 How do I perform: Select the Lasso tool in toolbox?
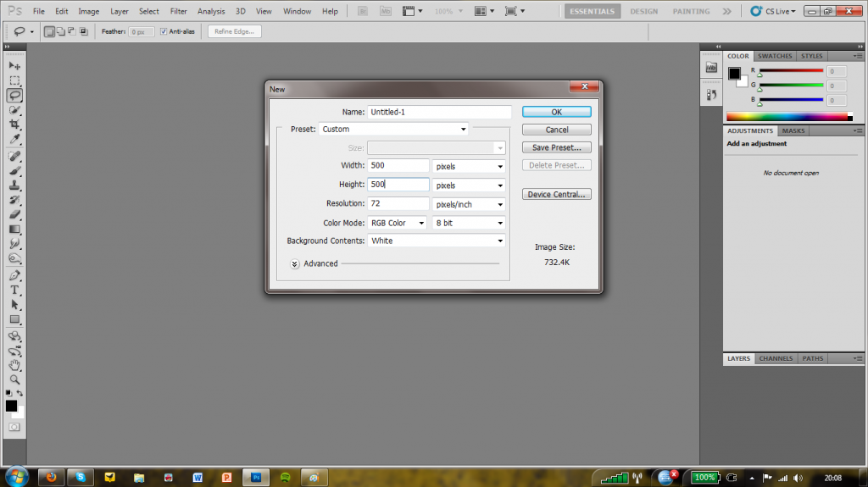[14, 95]
